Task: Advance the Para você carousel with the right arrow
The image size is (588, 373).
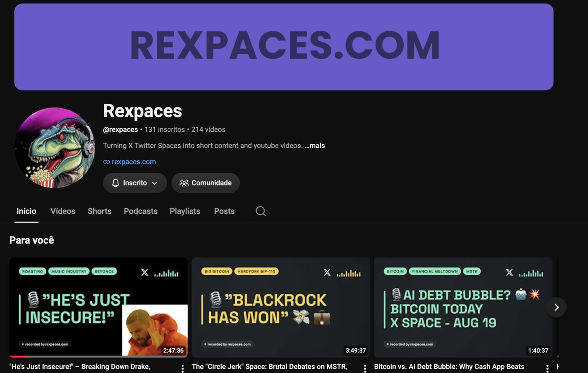Action: (556, 307)
